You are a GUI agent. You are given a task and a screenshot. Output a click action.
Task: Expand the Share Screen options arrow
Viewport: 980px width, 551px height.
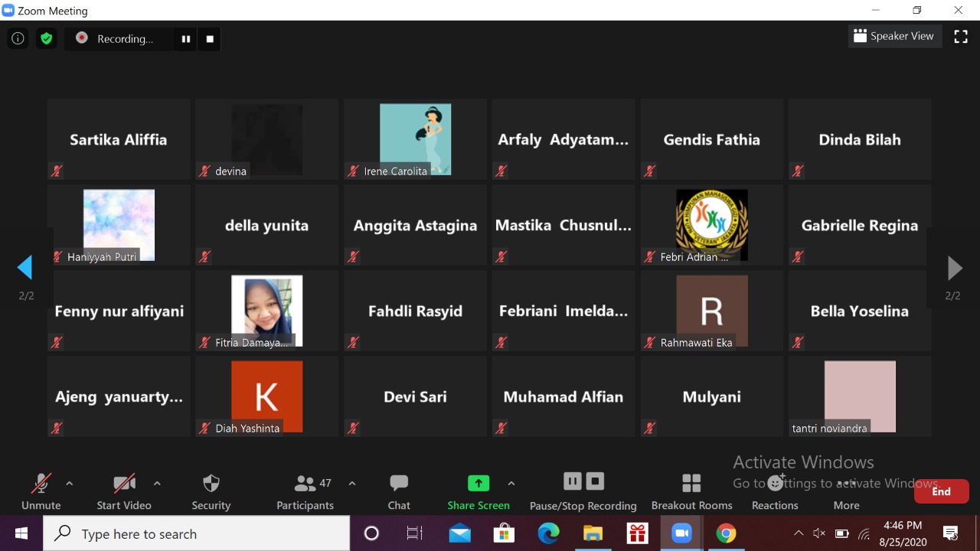click(x=511, y=484)
